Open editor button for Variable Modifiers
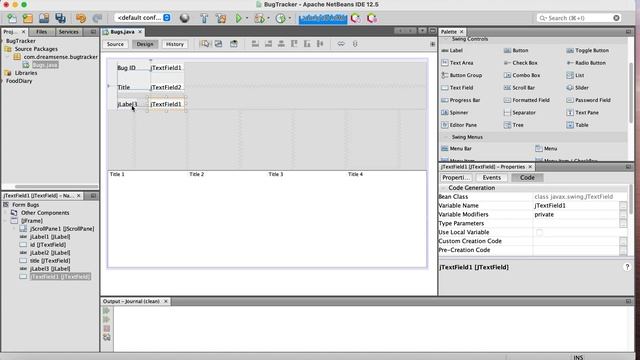This screenshot has height=360, width=640. pos(623,215)
